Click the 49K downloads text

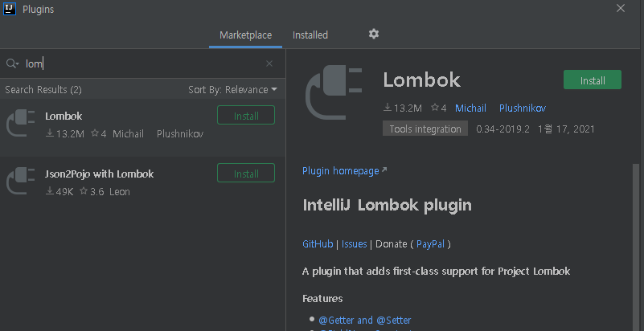point(64,191)
